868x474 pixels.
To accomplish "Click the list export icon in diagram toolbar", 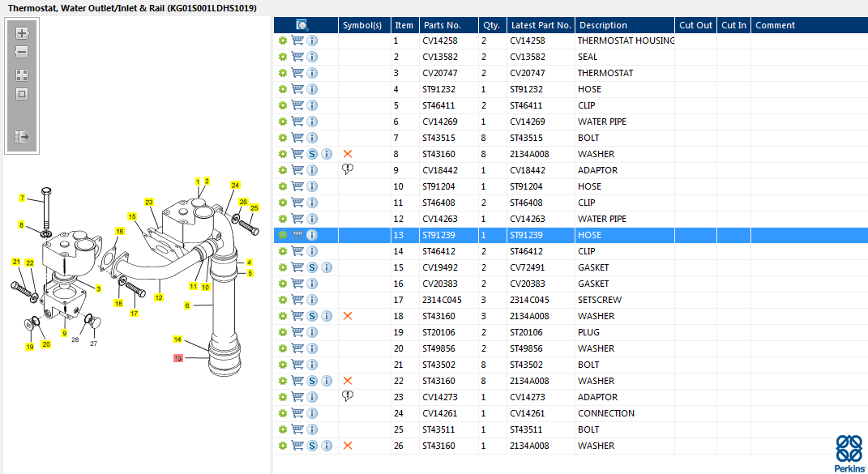I will [x=22, y=137].
